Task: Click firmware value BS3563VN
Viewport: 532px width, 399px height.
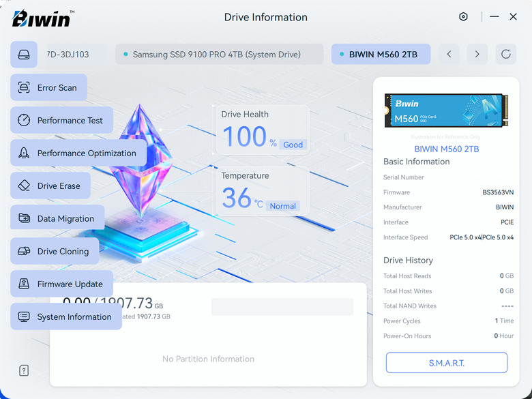Action: 498,192
